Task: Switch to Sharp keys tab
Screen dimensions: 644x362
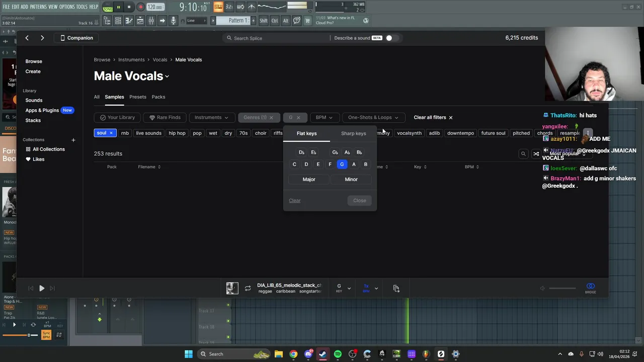Action: [x=353, y=134]
